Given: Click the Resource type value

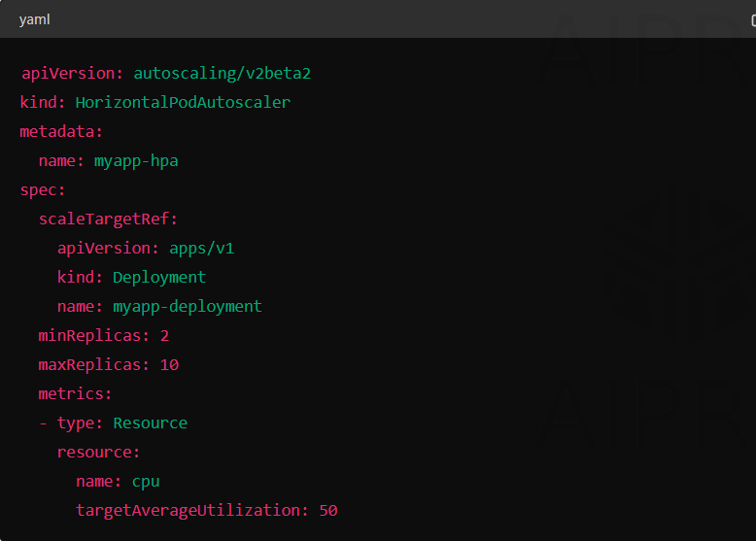Looking at the screenshot, I should click(x=150, y=423).
